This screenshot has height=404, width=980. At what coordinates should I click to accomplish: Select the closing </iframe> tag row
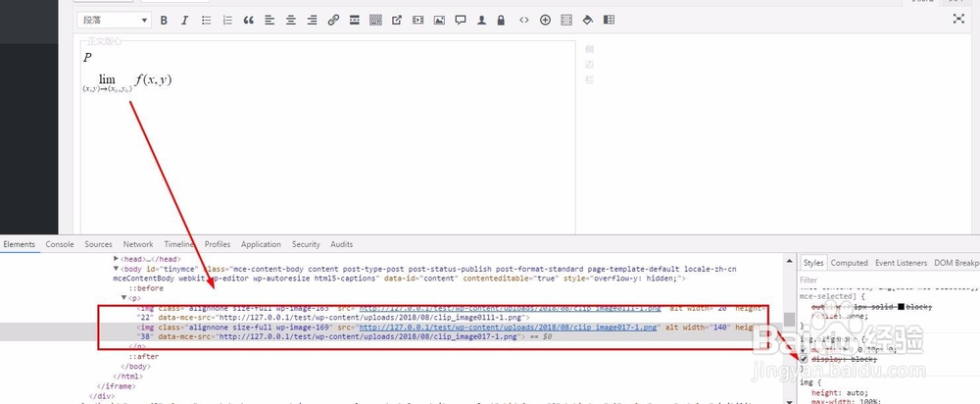117,386
